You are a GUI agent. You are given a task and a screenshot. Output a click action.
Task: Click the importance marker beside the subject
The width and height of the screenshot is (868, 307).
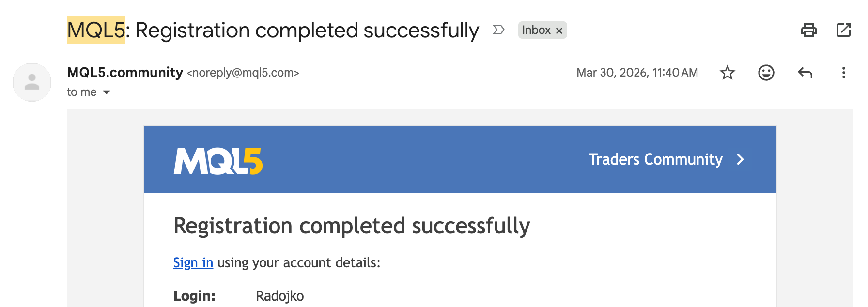coord(498,30)
